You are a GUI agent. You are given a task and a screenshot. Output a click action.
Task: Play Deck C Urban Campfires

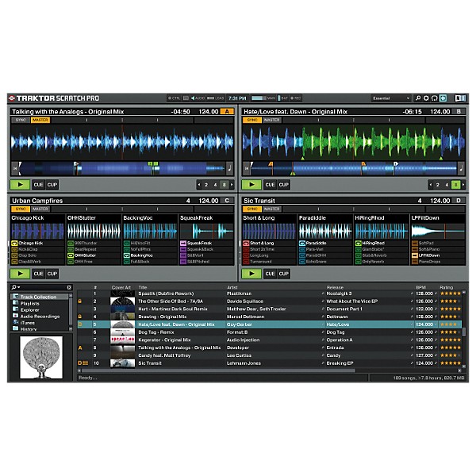(x=20, y=274)
